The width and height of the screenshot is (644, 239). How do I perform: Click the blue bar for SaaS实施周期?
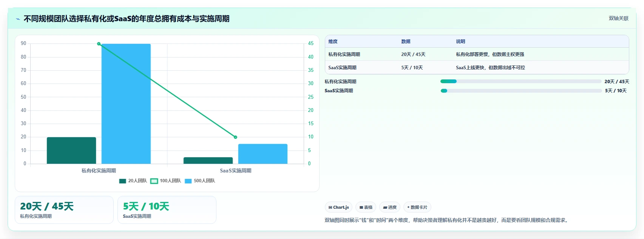point(263,154)
